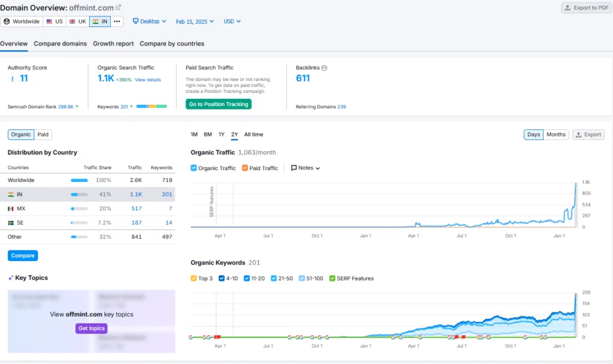Click the red flag marker near Apr 1
The height and width of the screenshot is (364, 613).
pos(218,337)
